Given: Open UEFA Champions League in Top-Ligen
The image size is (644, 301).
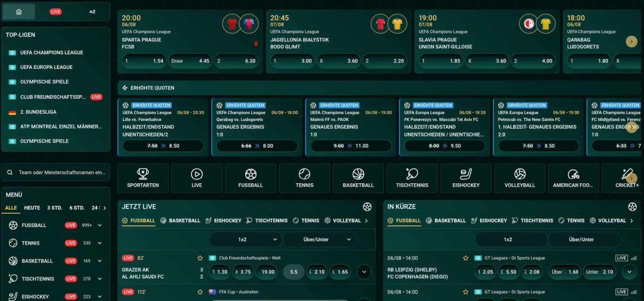Looking at the screenshot, I should pyautogui.click(x=52, y=53).
